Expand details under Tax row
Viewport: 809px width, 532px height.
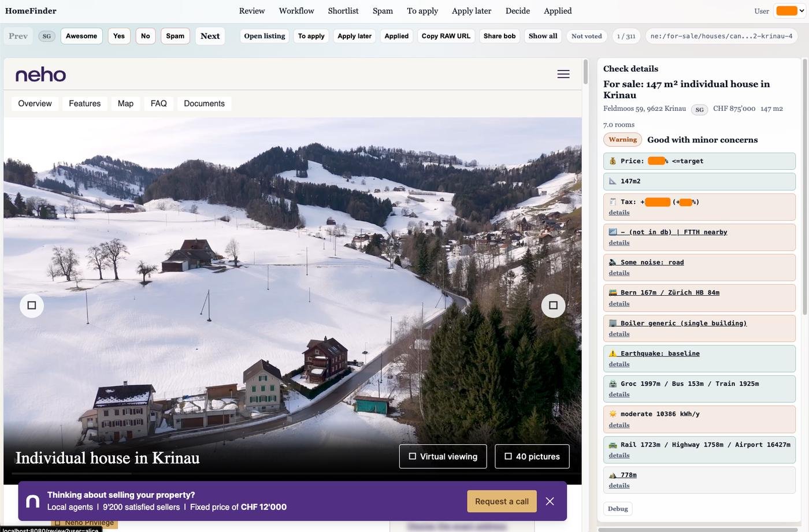click(619, 213)
